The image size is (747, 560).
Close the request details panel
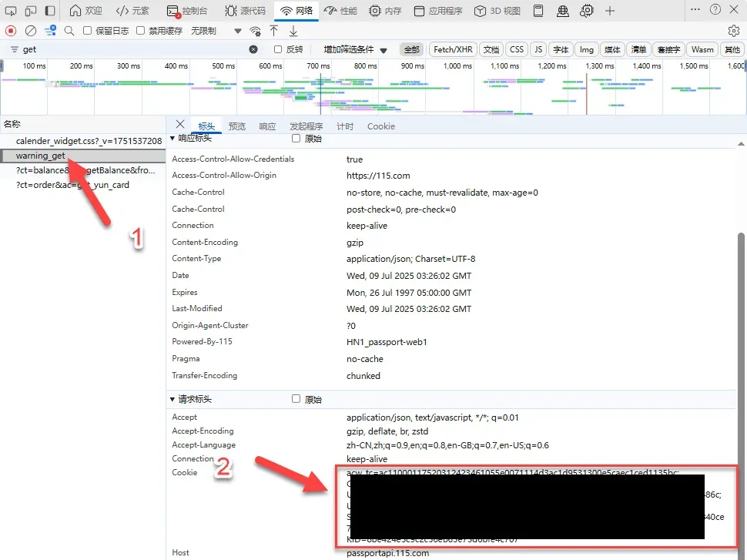[x=180, y=125]
